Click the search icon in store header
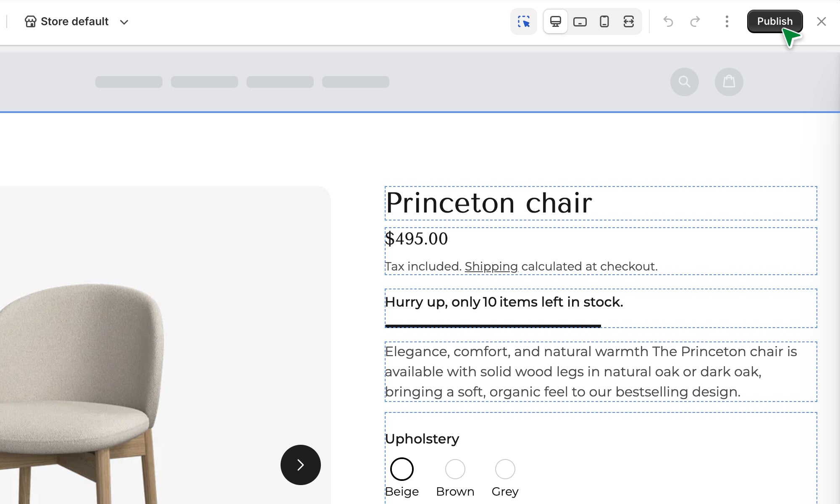 tap(685, 81)
